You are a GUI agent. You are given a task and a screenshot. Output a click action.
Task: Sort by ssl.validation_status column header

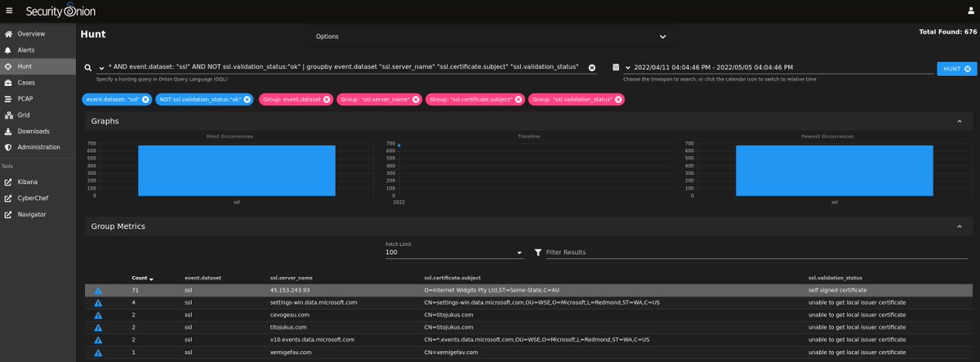click(x=834, y=278)
